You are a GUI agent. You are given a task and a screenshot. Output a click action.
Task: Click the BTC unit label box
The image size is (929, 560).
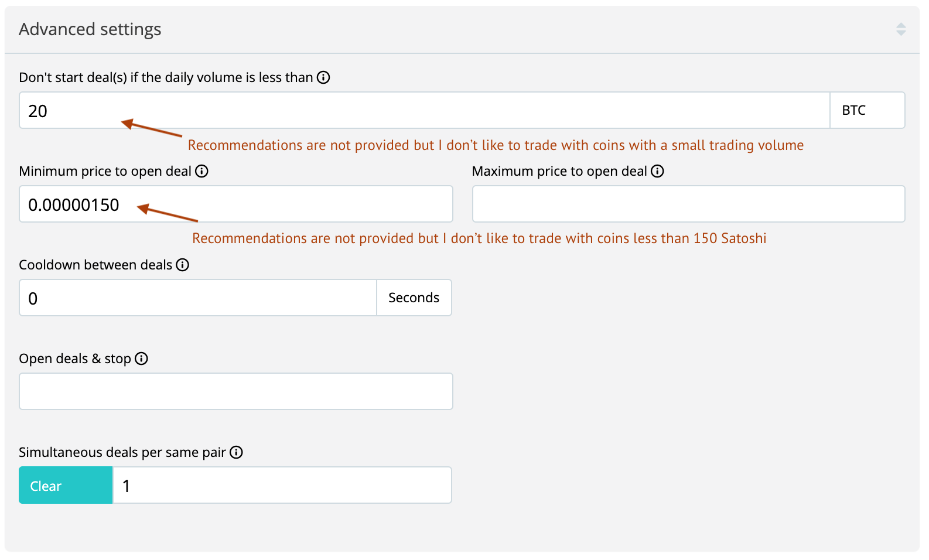click(867, 111)
